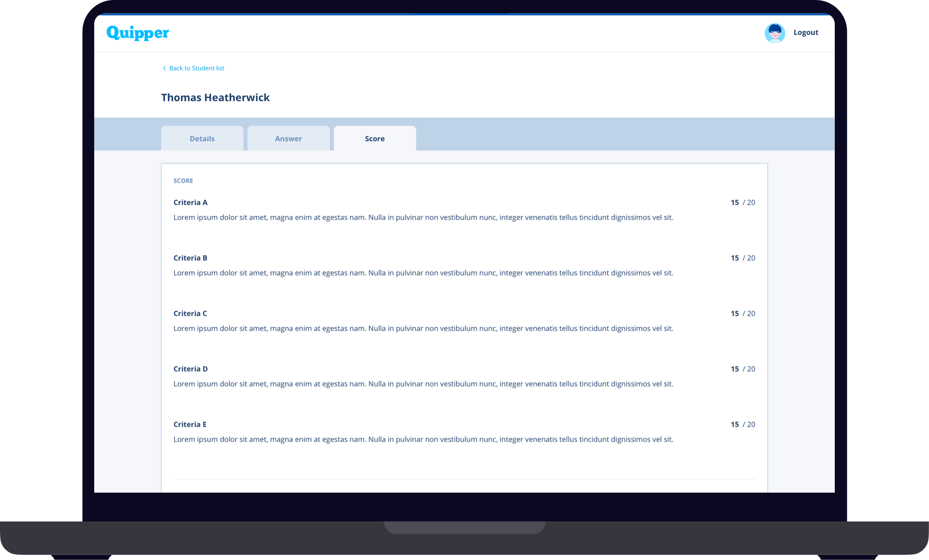Click the back chevron arrow icon
Screen dimensions: 929x560
click(164, 68)
